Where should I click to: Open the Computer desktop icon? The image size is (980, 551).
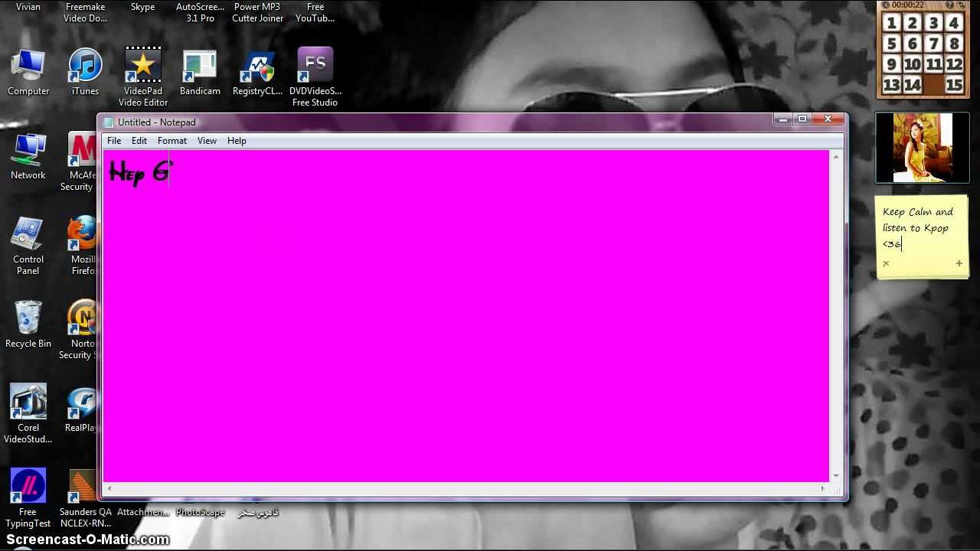pos(28,73)
